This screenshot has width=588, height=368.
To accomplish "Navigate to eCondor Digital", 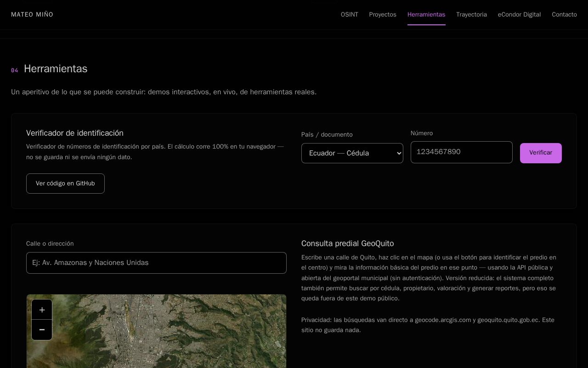I will [519, 15].
